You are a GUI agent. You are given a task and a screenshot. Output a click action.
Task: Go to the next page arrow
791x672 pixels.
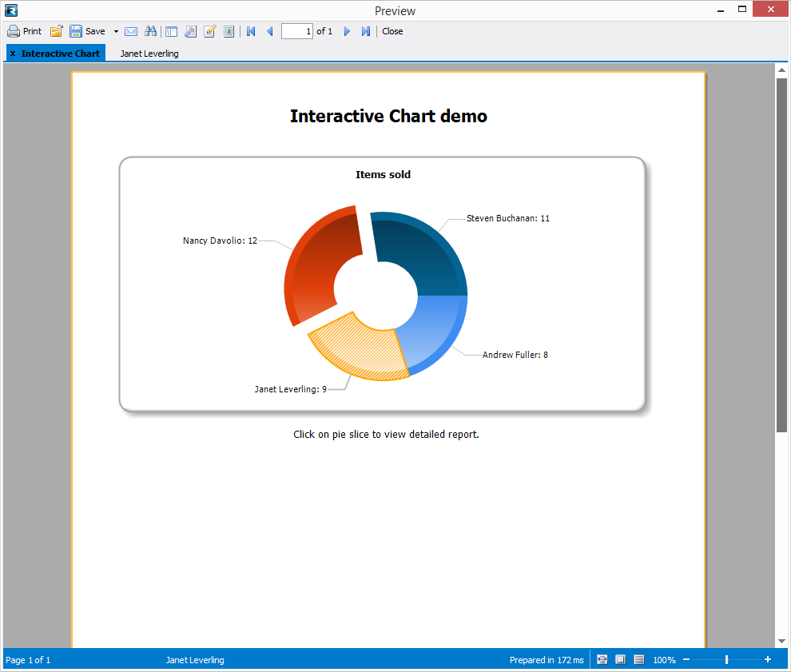[346, 31]
